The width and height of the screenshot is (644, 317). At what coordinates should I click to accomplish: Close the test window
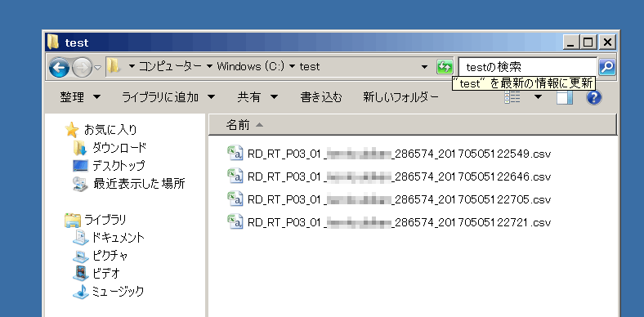pyautogui.click(x=607, y=42)
